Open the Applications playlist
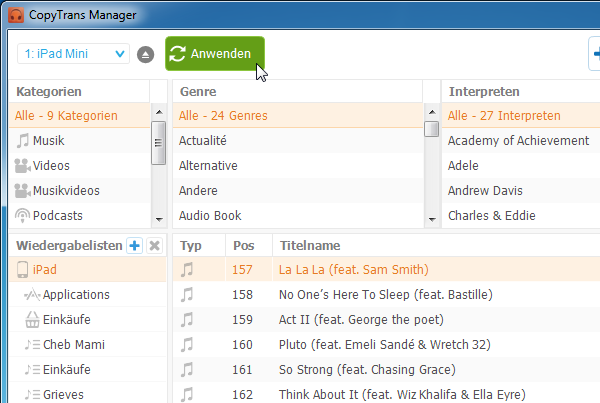600x403 pixels. point(88,295)
